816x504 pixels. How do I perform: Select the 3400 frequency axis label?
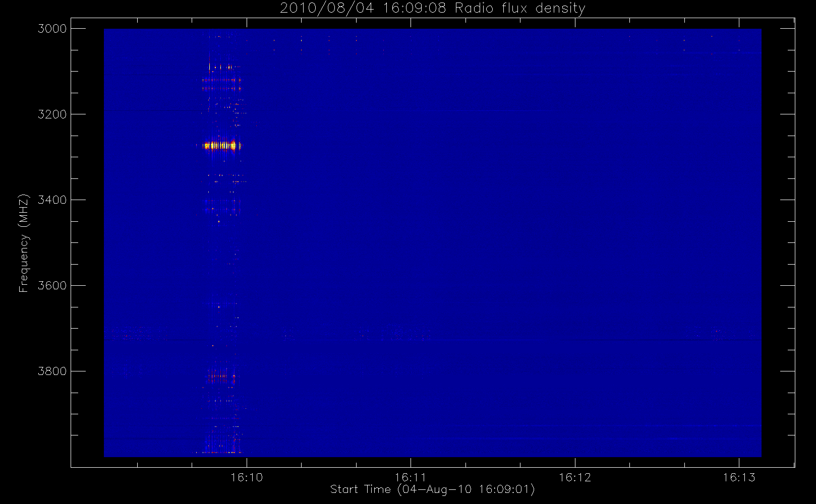pos(52,200)
